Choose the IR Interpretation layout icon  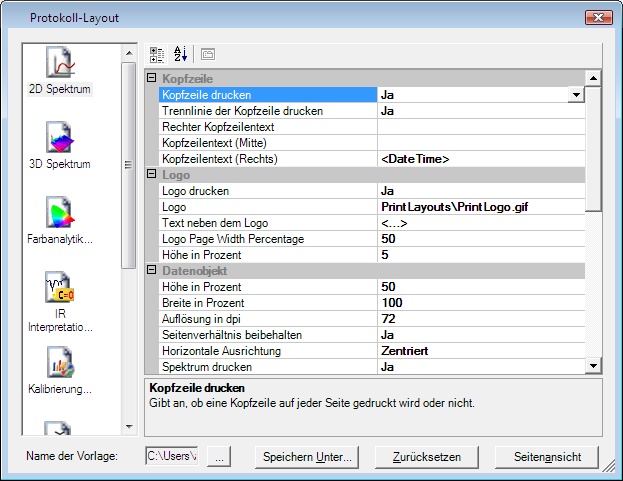tap(61, 290)
